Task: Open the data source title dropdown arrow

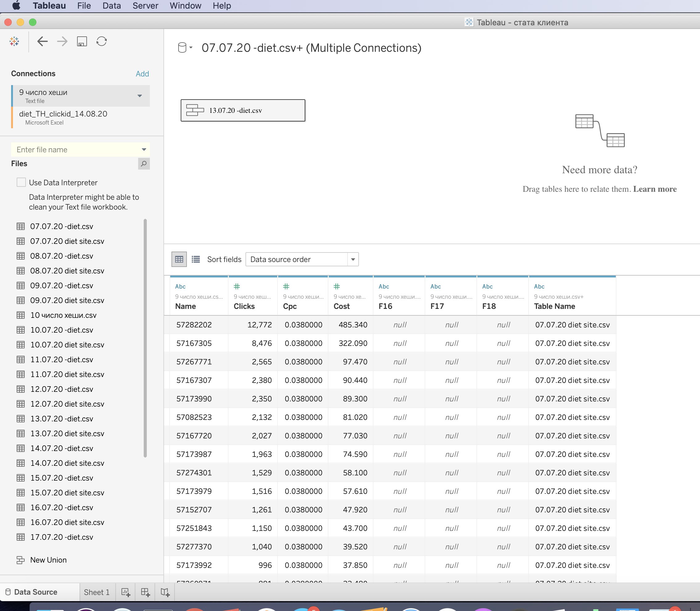Action: tap(191, 47)
